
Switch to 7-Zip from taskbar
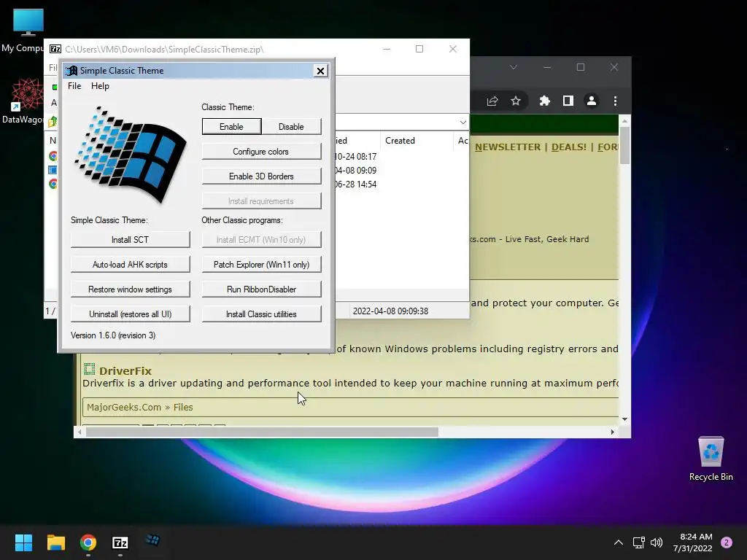[x=120, y=542]
